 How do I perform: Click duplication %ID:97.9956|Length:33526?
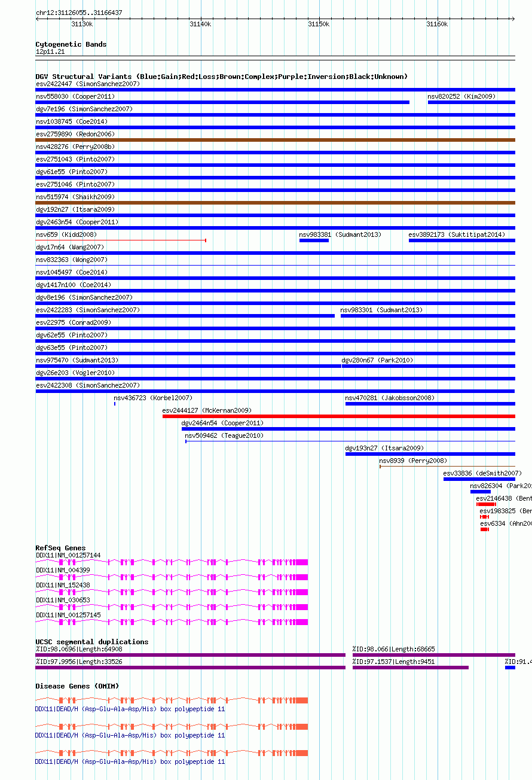tap(79, 662)
